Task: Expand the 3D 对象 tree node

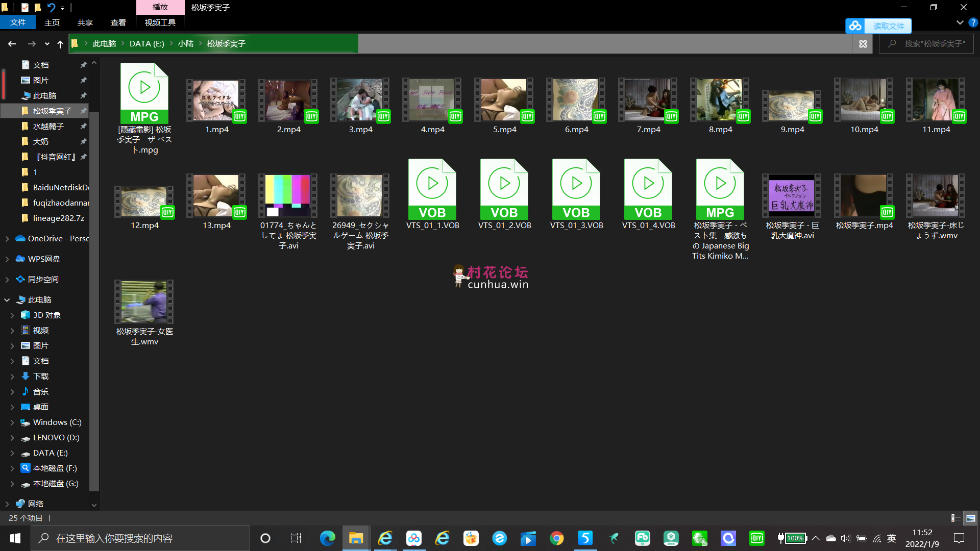Action: click(12, 315)
